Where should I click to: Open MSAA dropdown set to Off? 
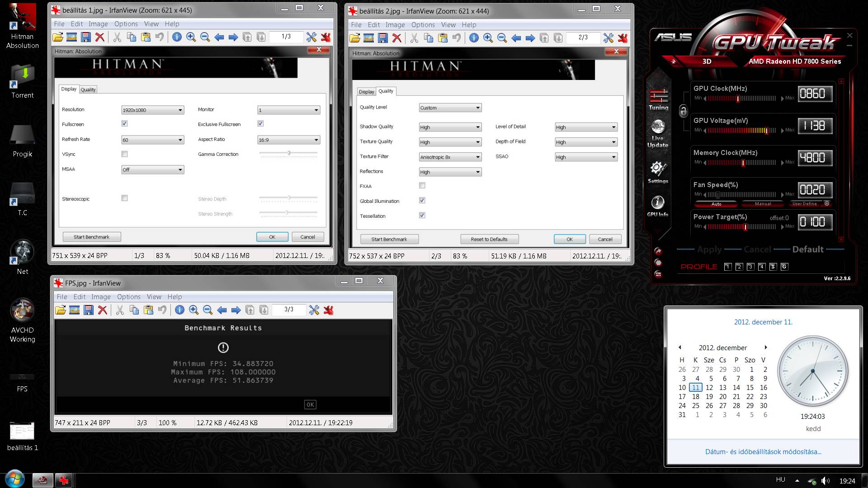coord(153,169)
